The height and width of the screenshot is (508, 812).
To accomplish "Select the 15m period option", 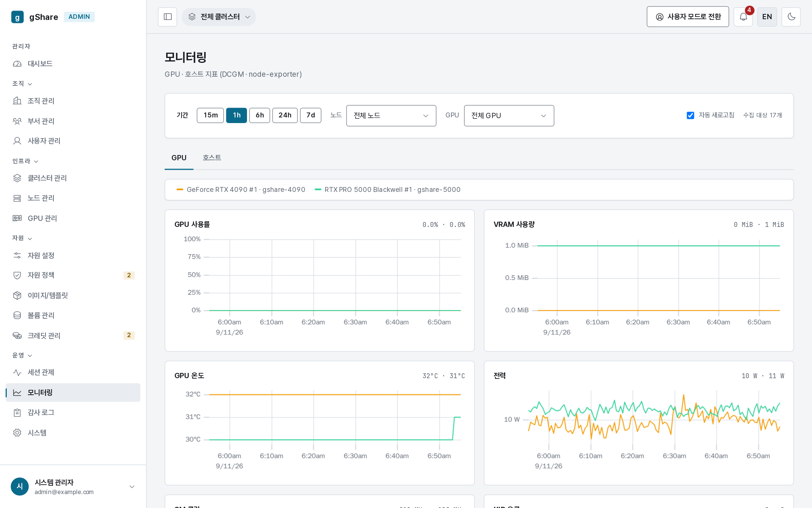I will [x=211, y=115].
